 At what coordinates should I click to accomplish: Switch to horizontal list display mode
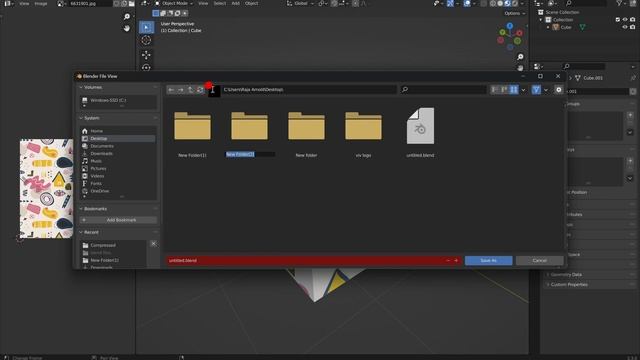504,90
